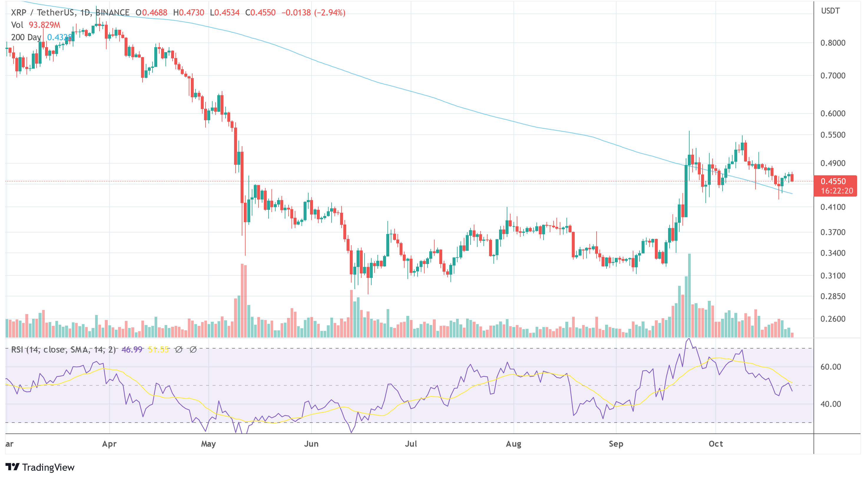Click the Jul label on the time axis
The image size is (868, 480).
(x=411, y=444)
